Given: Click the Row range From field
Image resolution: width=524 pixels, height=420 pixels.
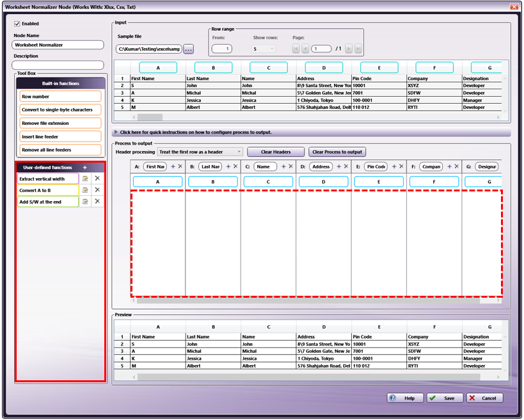Looking at the screenshot, I should 222,49.
